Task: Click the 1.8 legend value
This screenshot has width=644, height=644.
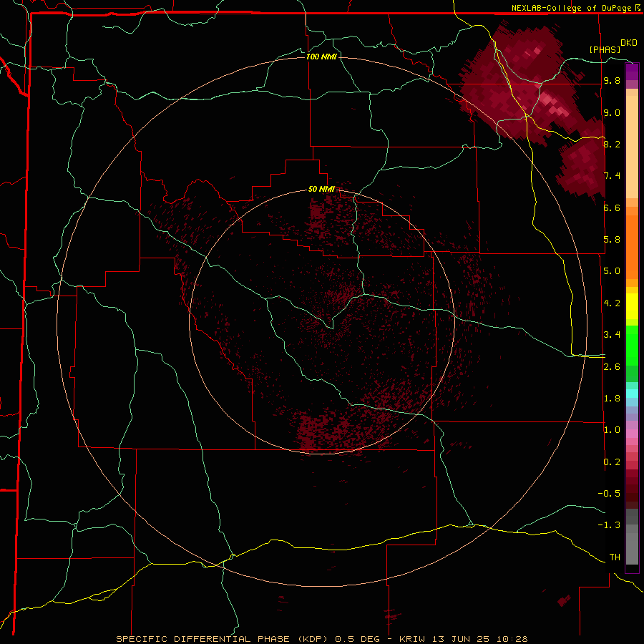Action: [612, 399]
